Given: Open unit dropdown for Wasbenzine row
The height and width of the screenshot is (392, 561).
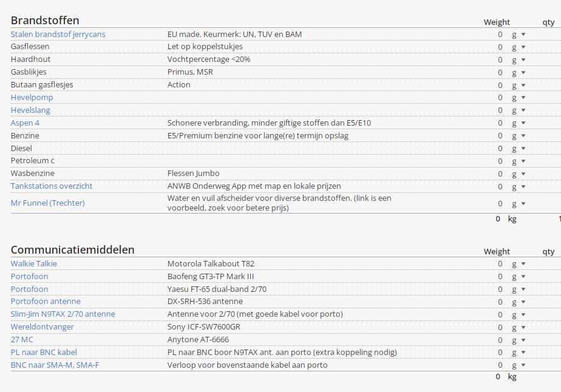Looking at the screenshot, I should click(x=518, y=174).
